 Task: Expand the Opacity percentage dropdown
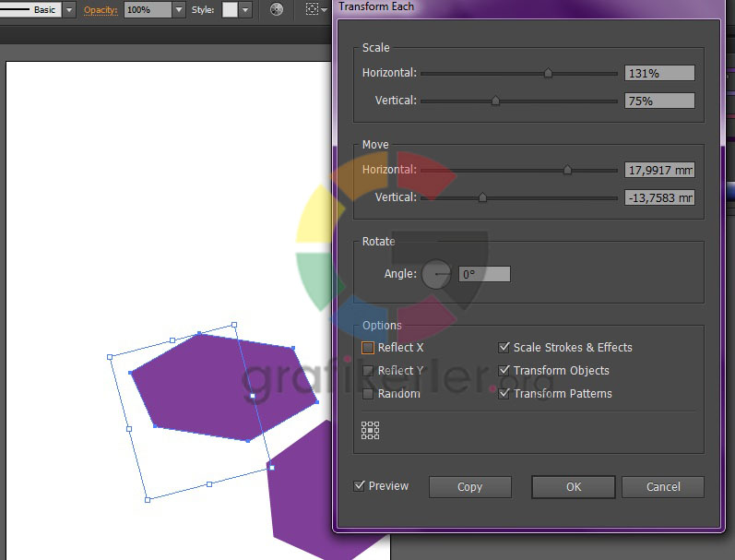pos(178,10)
